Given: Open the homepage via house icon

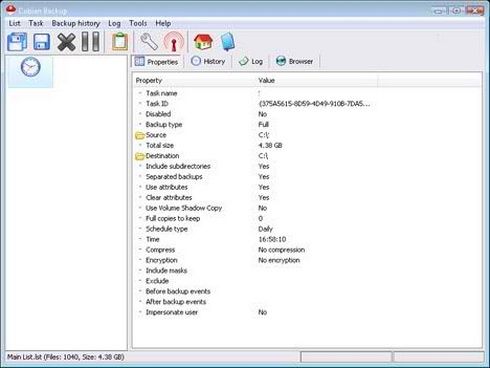Looking at the screenshot, I should point(203,42).
